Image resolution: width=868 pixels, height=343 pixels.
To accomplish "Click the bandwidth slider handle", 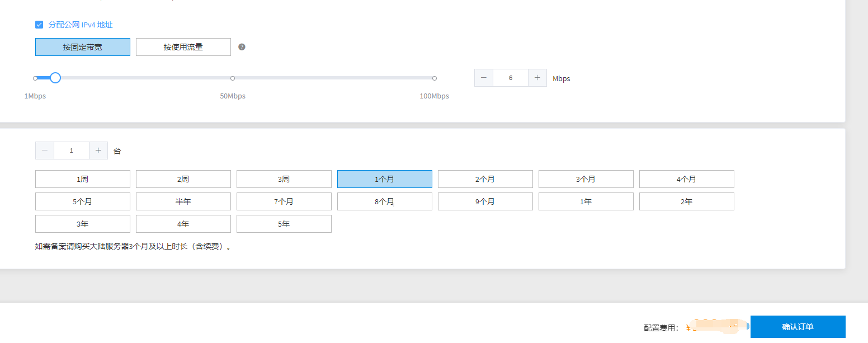I will pos(55,78).
